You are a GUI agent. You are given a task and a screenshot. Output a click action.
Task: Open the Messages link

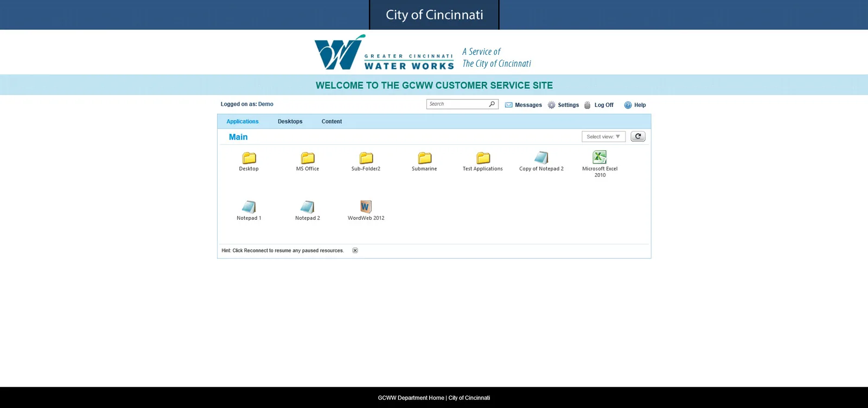pos(528,105)
